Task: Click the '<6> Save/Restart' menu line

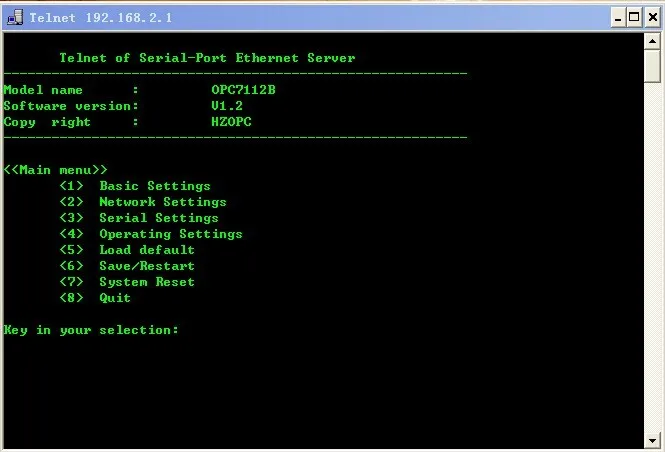Action: tap(127, 266)
